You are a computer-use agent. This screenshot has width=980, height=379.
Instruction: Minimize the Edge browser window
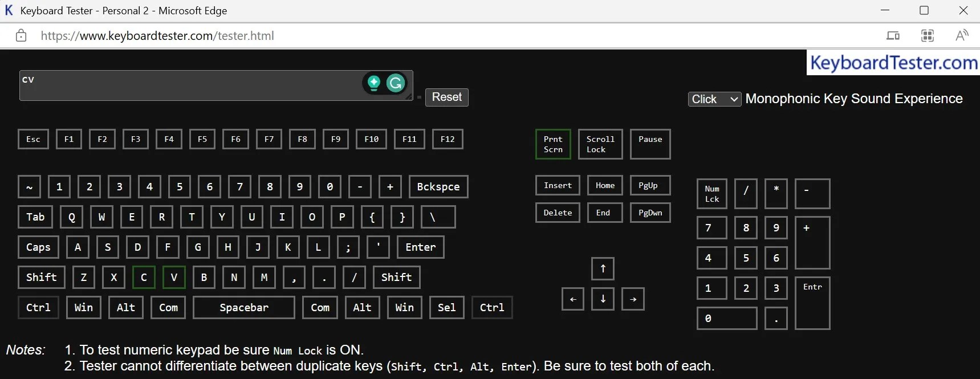885,10
